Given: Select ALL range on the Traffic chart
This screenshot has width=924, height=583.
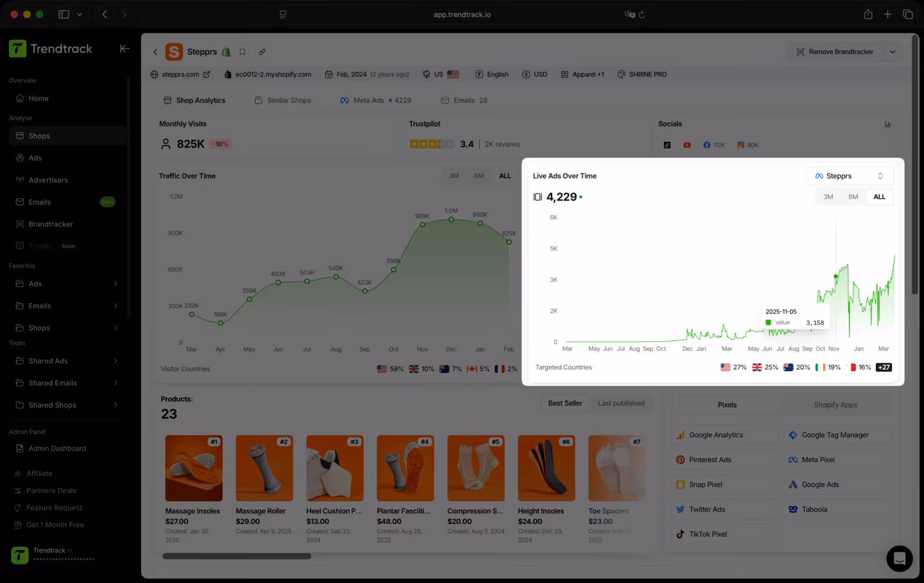Looking at the screenshot, I should (x=504, y=175).
